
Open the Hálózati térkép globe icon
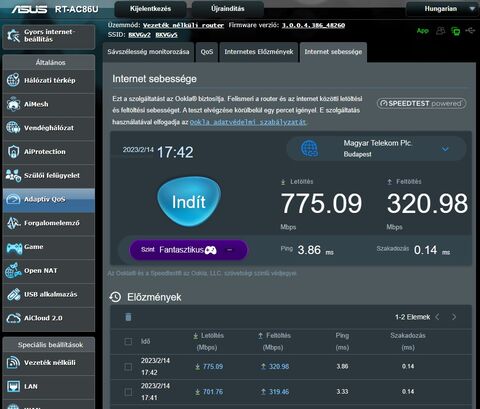(x=13, y=80)
